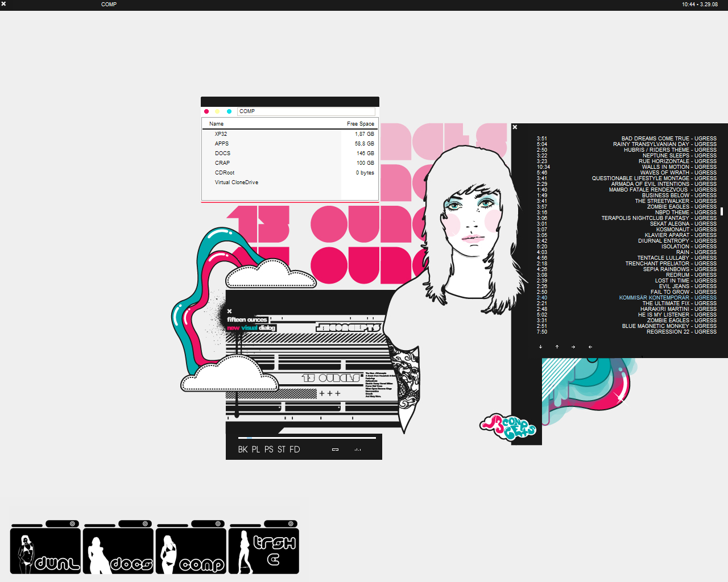Play track EVIL JEANS
Image resolution: width=728 pixels, height=582 pixels.
(688, 286)
